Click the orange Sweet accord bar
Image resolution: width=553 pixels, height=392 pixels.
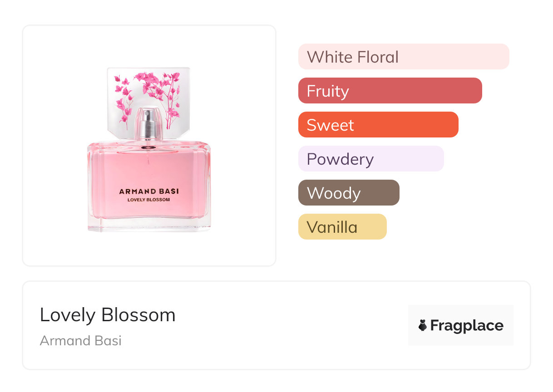[378, 125]
